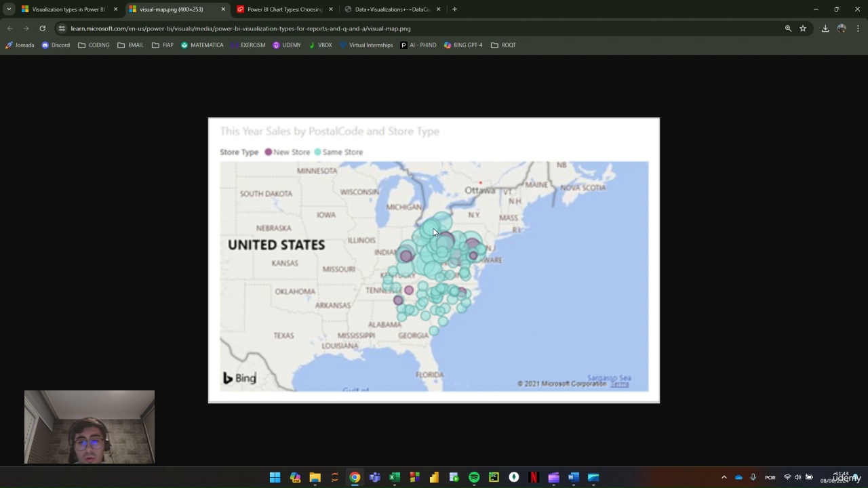Open OneDrive cloud icon in tray
The height and width of the screenshot is (488, 868).
click(738, 477)
